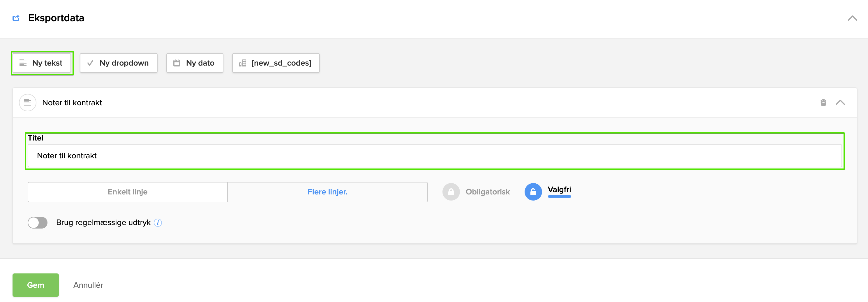Screen dimensions: 868x302
Task: Collapse the Eksportdata section chevron
Action: pyautogui.click(x=852, y=18)
